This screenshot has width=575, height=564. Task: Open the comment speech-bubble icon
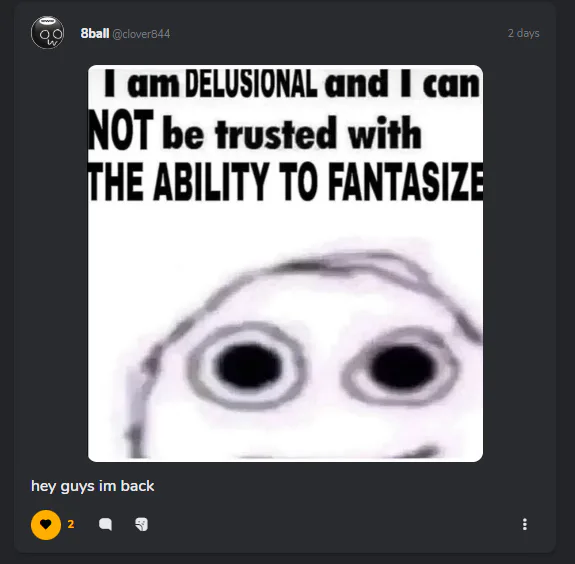coord(105,524)
